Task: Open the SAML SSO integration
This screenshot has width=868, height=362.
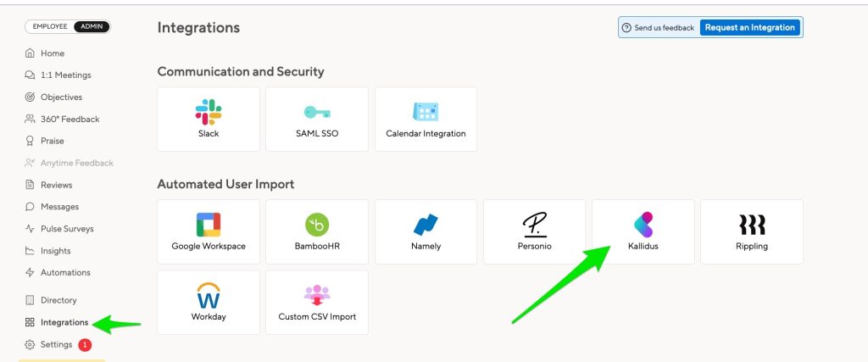Action: point(317,119)
